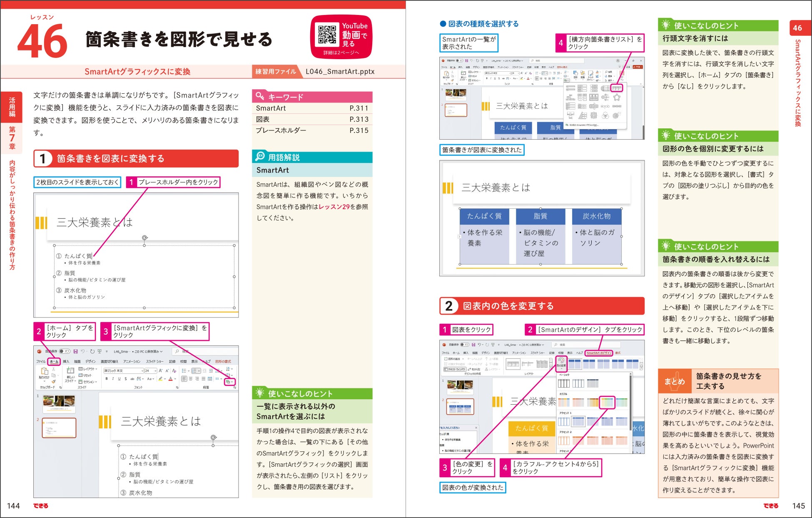
Task: Toggle the 右から左 direction button
Action: pos(474,369)
